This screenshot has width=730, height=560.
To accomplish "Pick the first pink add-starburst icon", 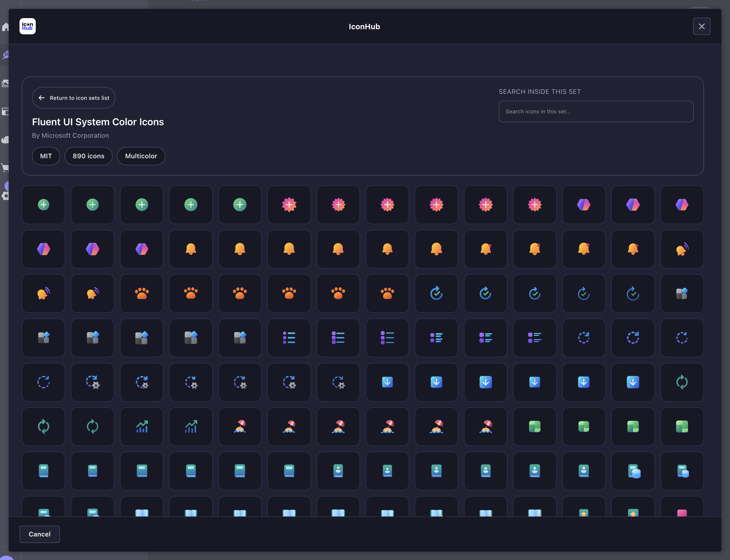I will [x=289, y=205].
